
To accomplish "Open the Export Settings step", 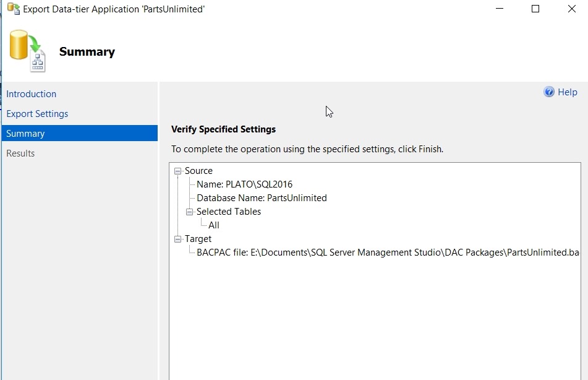I will [37, 114].
